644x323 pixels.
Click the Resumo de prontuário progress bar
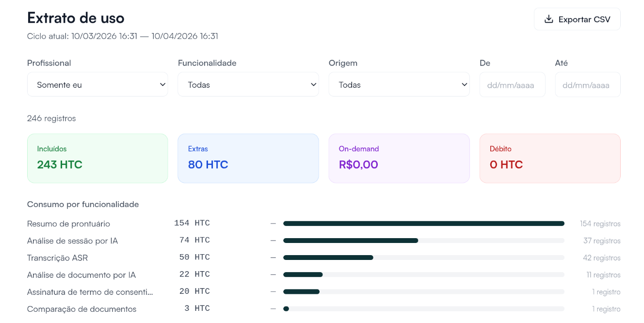(x=424, y=224)
